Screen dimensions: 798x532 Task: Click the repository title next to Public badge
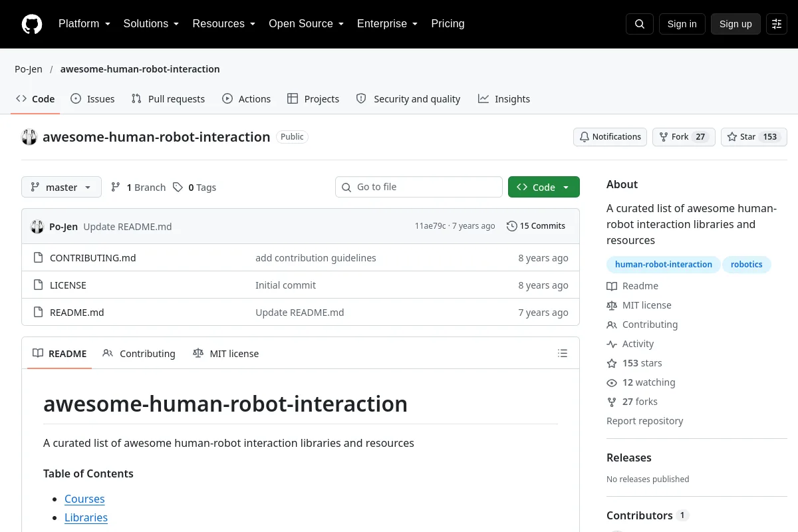156,137
